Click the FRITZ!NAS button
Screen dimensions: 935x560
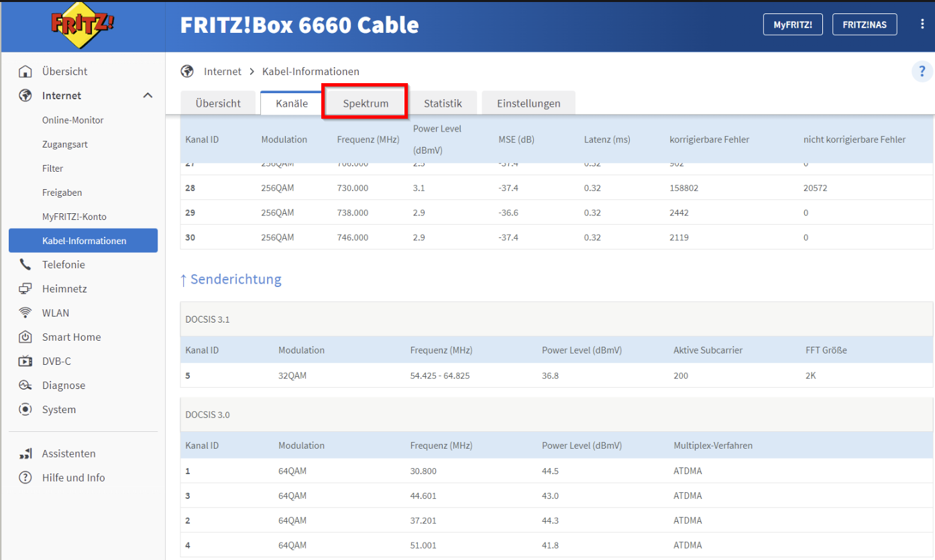[x=865, y=24]
